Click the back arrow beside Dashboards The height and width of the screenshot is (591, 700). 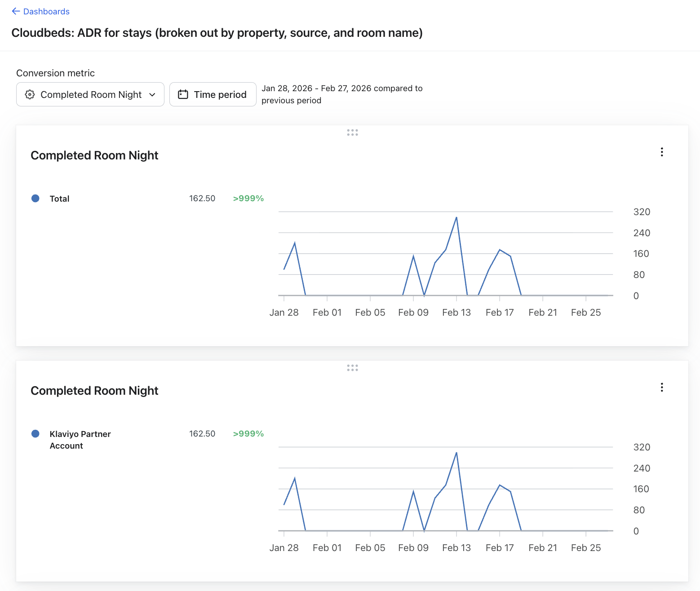point(16,11)
